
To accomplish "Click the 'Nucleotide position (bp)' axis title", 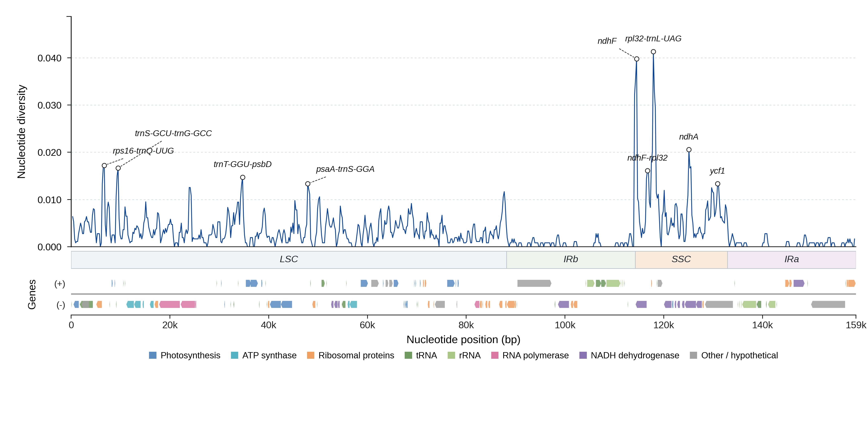I will (463, 339).
